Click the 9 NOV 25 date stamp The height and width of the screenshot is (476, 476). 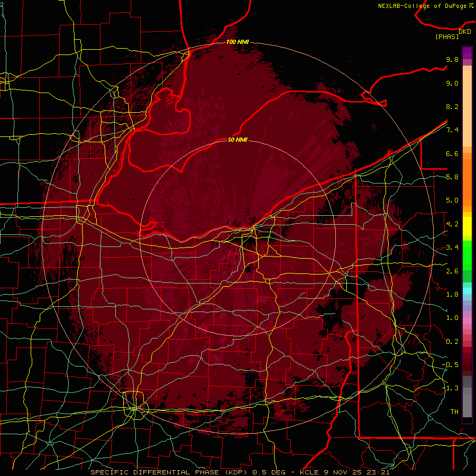point(343,472)
